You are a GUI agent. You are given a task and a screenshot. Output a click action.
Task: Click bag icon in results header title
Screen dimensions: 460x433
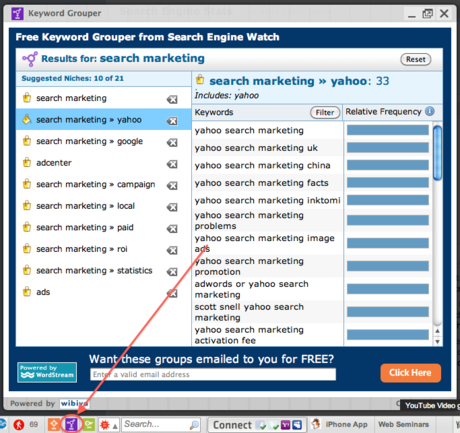200,79
